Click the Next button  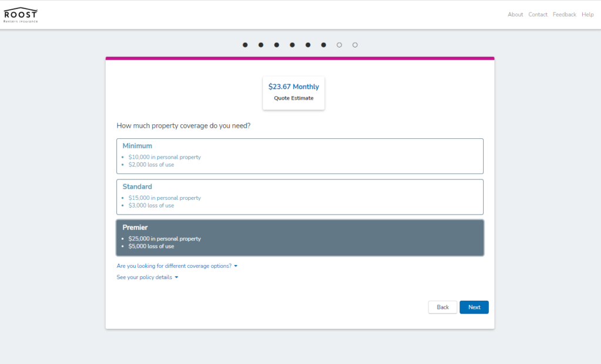[474, 307]
